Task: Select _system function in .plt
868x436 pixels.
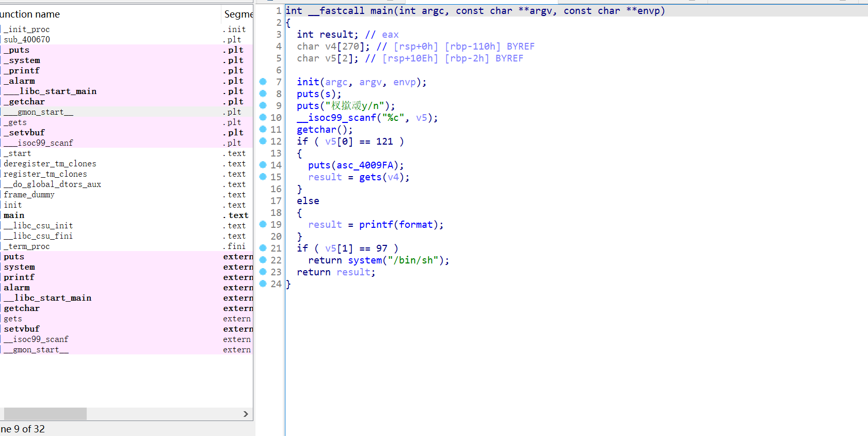Action: click(126, 60)
